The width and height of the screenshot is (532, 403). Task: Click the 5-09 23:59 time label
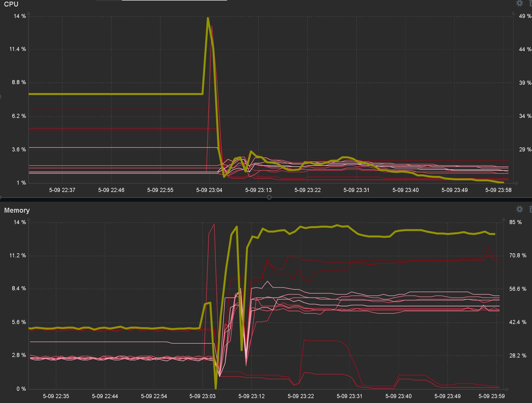(x=492, y=396)
